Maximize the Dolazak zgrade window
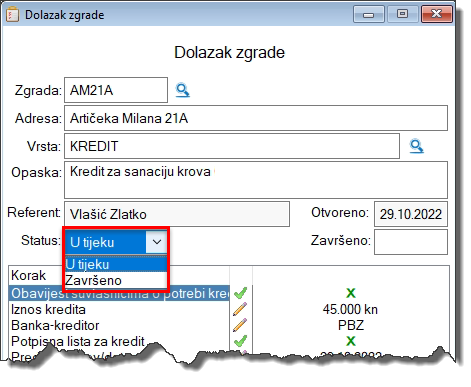This screenshot has width=471, height=387. (402, 14)
